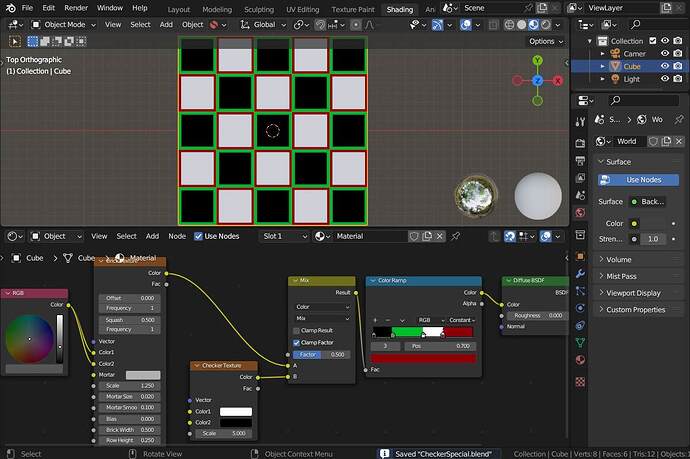Open the Texture properties checker icon
This screenshot has height=459, width=690.
pos(580,382)
